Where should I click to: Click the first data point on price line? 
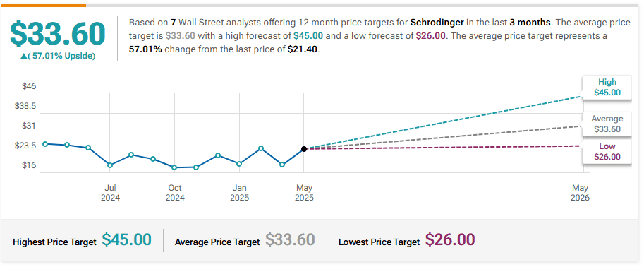tap(44, 143)
